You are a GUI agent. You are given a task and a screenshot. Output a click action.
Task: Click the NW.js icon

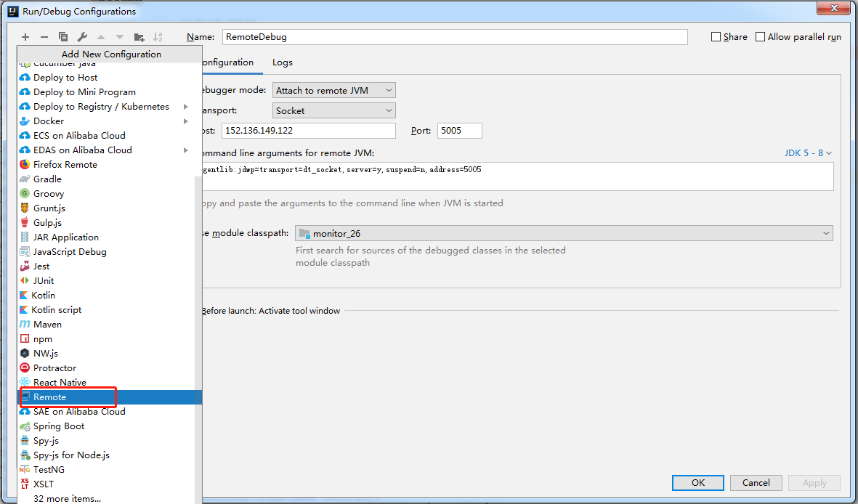pos(25,354)
